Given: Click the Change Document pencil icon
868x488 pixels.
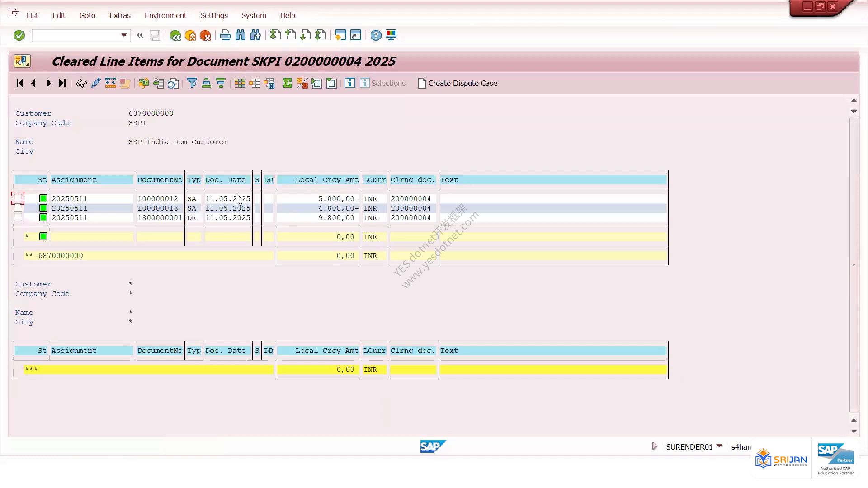Looking at the screenshot, I should click(96, 83).
